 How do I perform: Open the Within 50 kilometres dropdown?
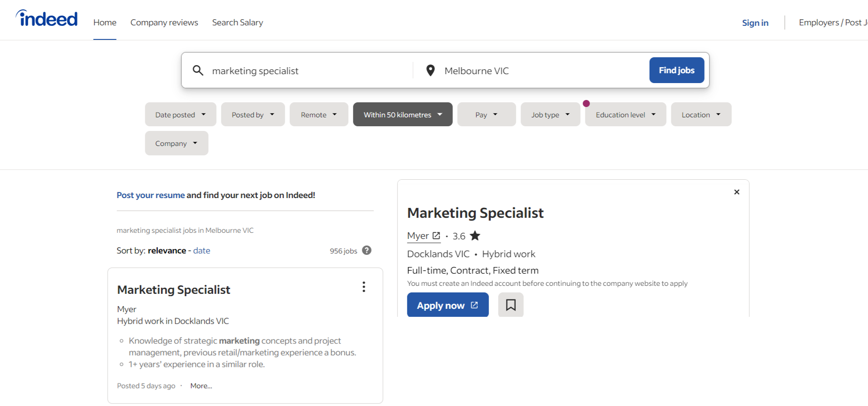click(403, 115)
